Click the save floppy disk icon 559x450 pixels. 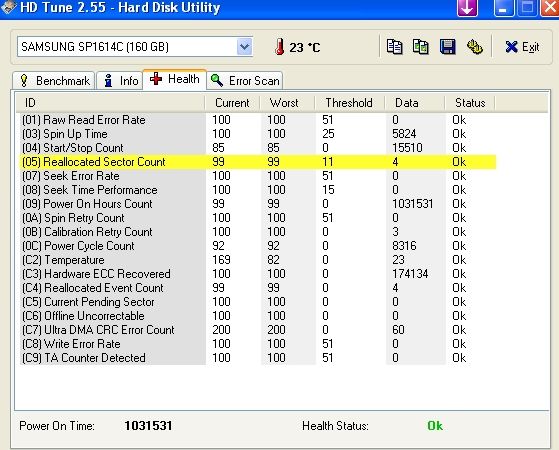pos(447,47)
